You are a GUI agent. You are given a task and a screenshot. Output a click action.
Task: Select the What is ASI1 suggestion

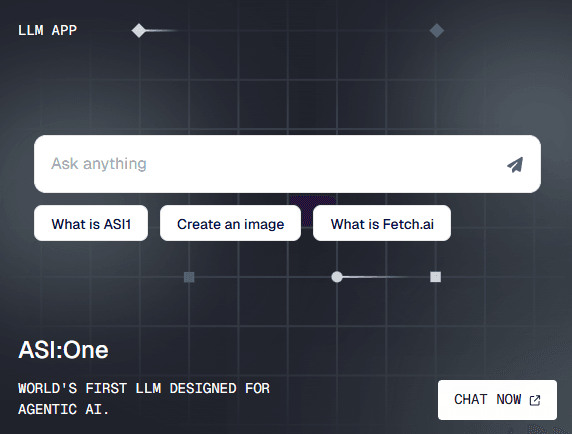pos(91,223)
